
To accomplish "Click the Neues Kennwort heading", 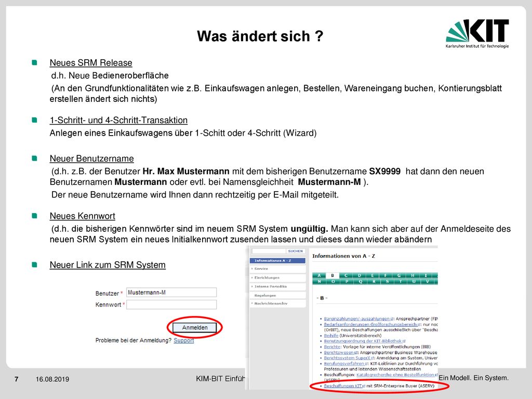I will click(83, 216).
